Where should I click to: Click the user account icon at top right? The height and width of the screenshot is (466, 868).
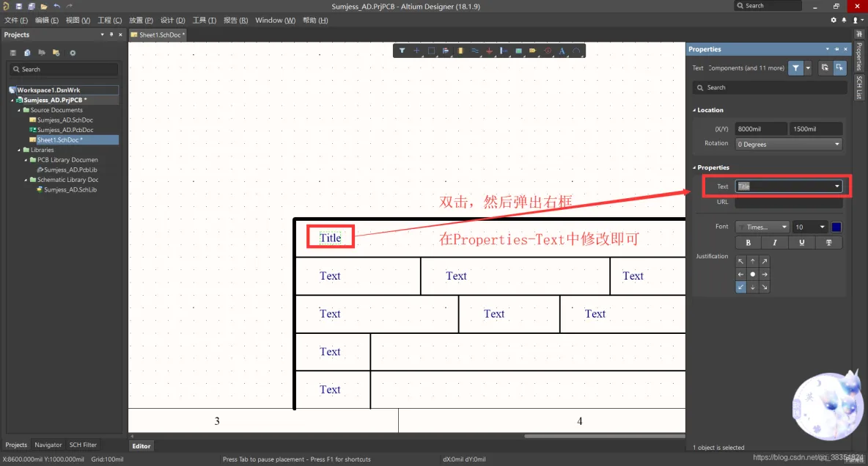tap(856, 20)
